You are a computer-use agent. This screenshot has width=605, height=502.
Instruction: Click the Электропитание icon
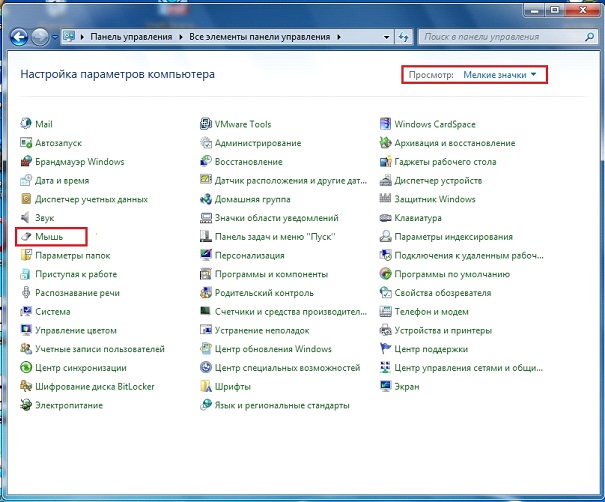coord(26,405)
